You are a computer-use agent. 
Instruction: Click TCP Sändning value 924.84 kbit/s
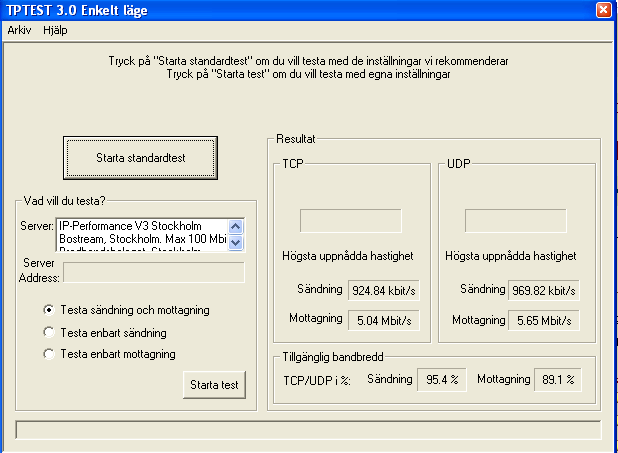point(383,291)
